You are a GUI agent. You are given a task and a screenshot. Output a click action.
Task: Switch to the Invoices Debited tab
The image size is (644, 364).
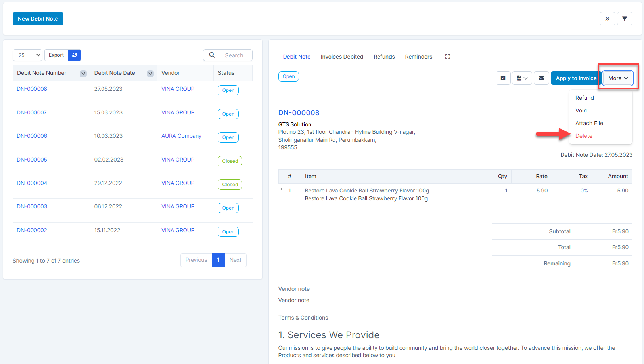tap(342, 57)
